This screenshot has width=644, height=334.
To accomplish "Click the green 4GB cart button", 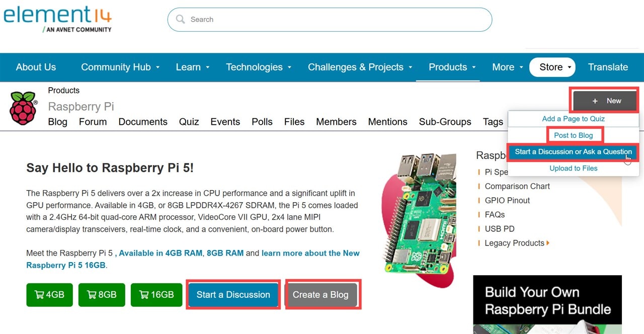I will 49,295.
